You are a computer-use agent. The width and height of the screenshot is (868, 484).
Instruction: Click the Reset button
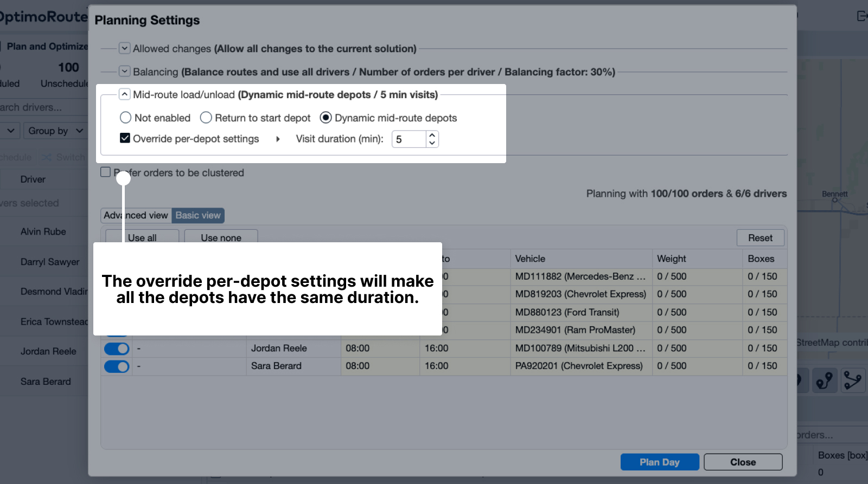[760, 238]
